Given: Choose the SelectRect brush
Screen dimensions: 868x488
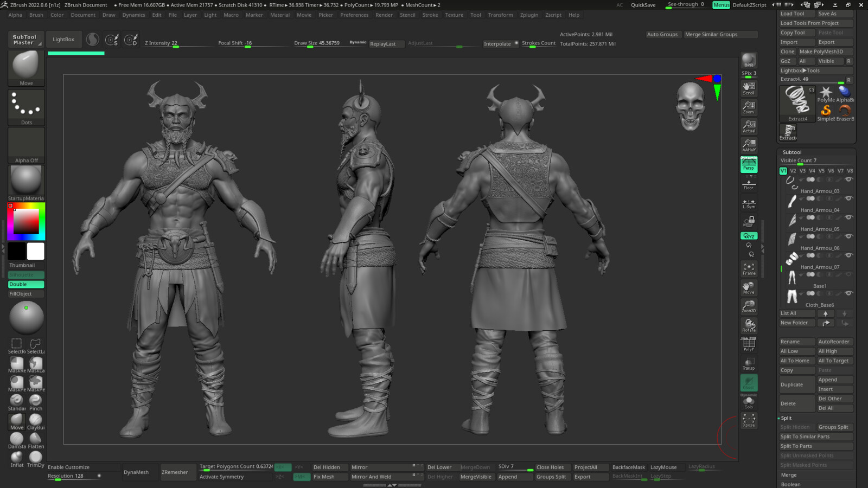Looking at the screenshot, I should pos(17,346).
